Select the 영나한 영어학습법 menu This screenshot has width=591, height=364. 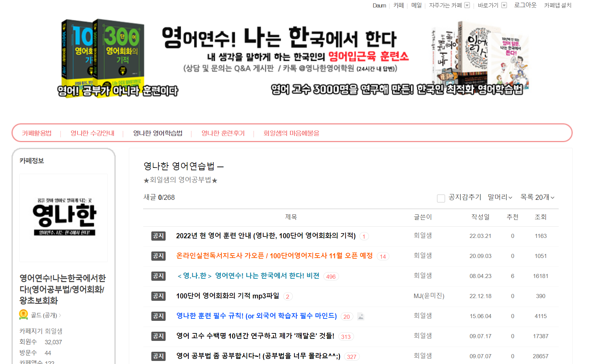[x=158, y=133]
